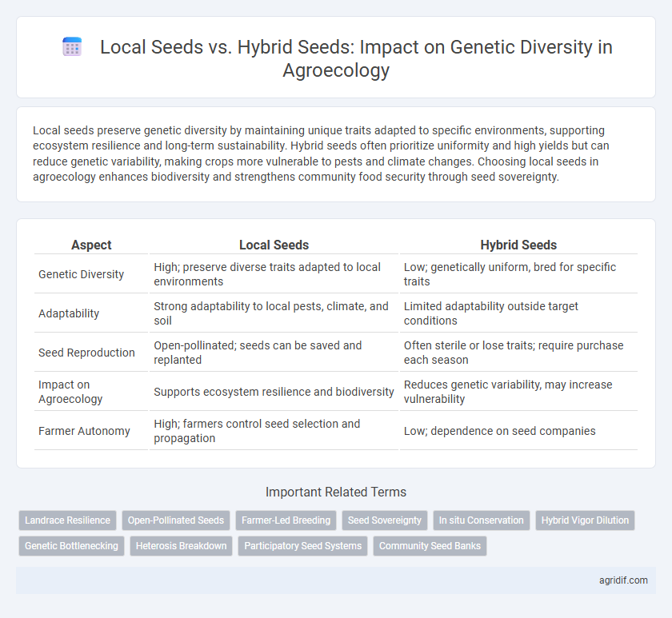Click the Local Seeds column header
Screen dimensions: 672x618
[274, 245]
